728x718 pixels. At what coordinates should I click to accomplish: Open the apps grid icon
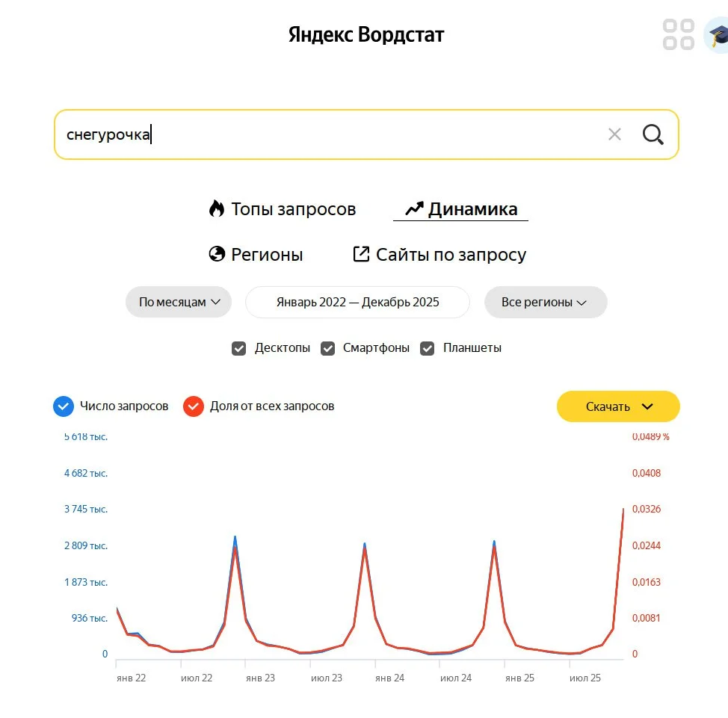tap(679, 34)
